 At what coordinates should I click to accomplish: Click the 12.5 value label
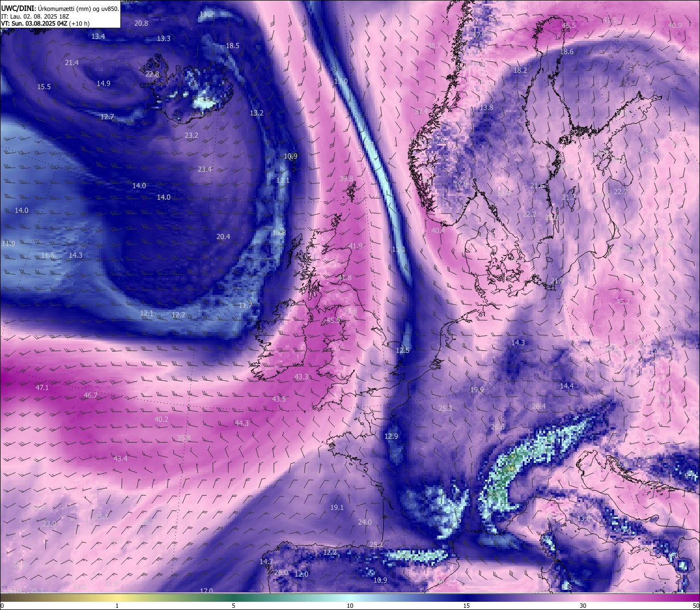402,350
